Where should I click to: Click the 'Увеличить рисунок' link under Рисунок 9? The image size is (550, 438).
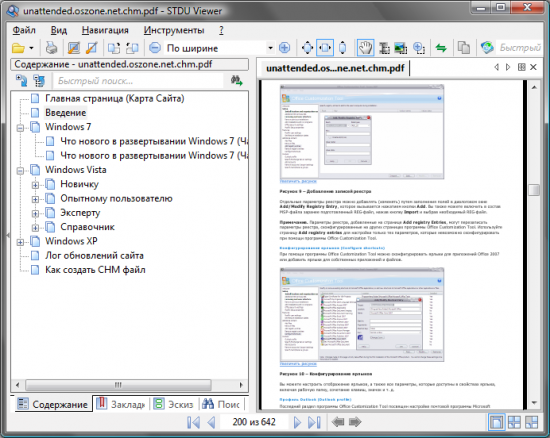[298, 181]
